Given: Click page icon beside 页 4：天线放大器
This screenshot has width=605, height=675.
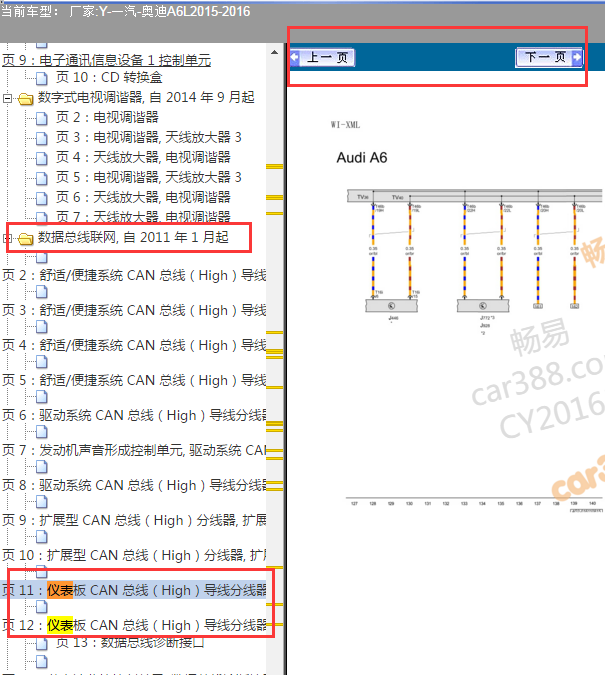Looking at the screenshot, I should (42, 158).
